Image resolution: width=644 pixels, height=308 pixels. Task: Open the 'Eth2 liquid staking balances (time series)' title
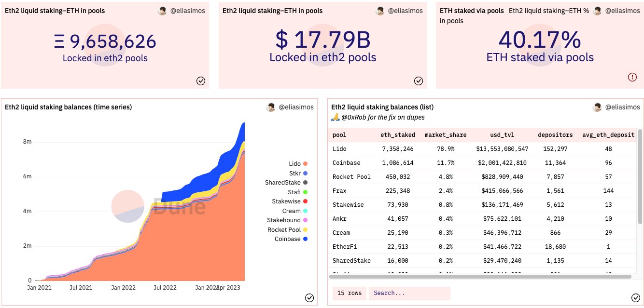tap(68, 107)
